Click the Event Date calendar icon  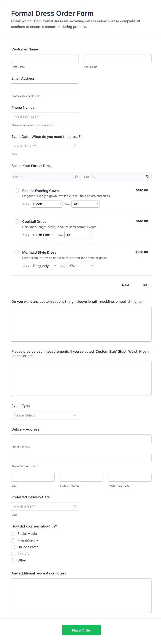pos(74,146)
